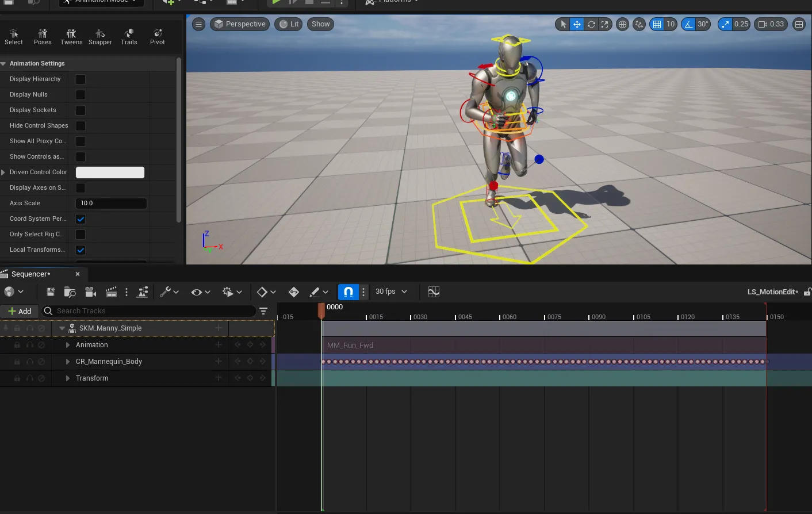Click the Axis Scale value field

(x=111, y=204)
